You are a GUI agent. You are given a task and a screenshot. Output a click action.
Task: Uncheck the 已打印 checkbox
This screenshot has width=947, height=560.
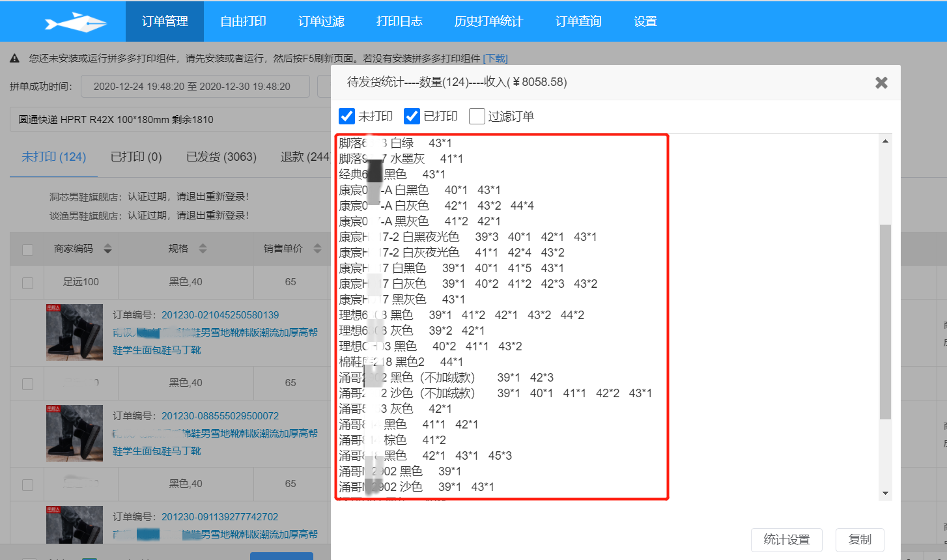(x=412, y=117)
